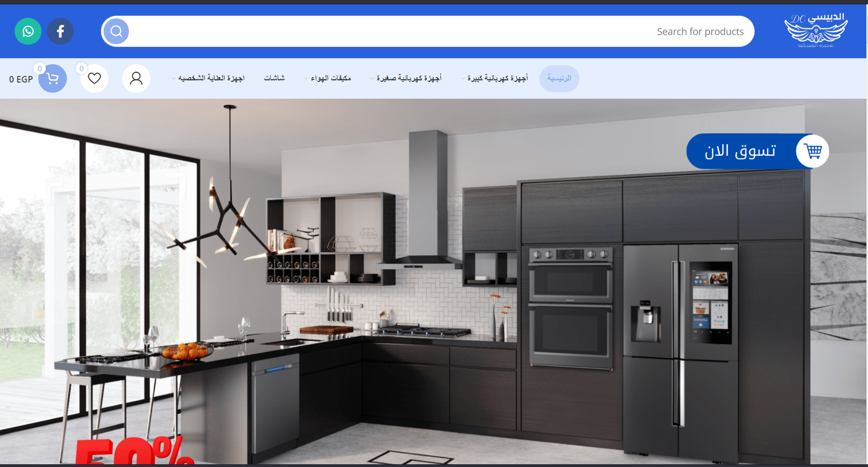Expand the اجهزة العناية الشخصيه menu
Image resolution: width=868 pixels, height=467 pixels.
click(x=211, y=79)
